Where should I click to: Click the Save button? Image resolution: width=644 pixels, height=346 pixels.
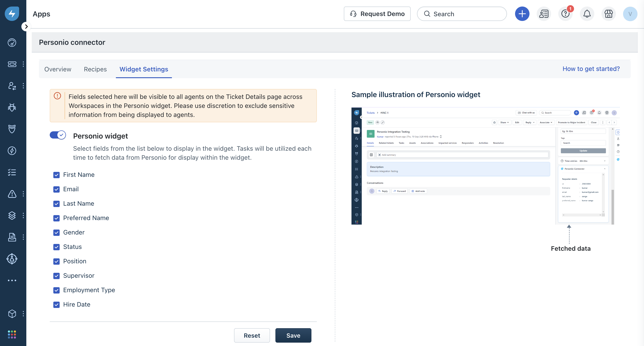(293, 335)
